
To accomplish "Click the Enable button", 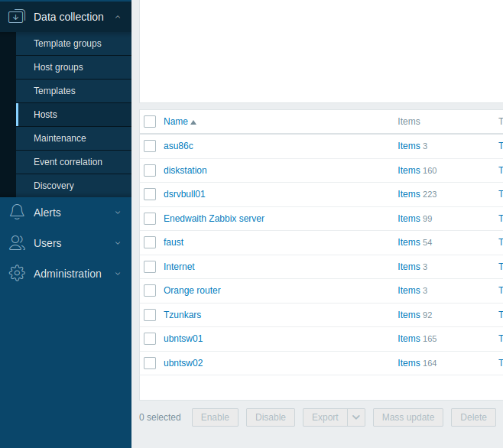I will tap(215, 417).
